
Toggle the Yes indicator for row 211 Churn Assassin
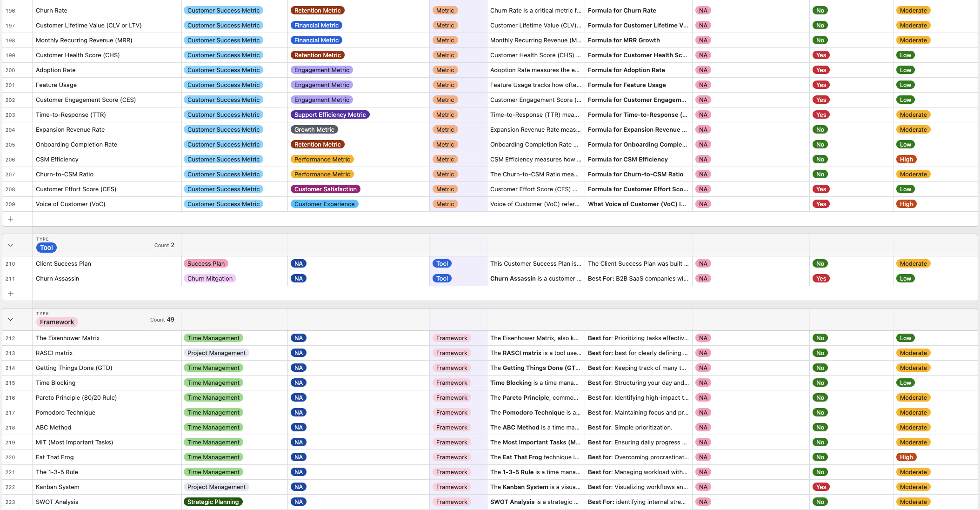[819, 278]
